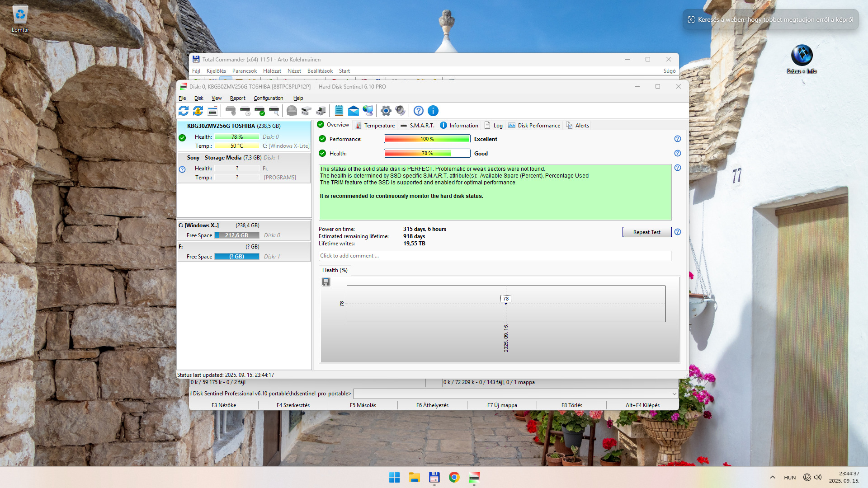Click the speaker sound icon in toolbar
Screen dimensions: 868x488
(400, 111)
